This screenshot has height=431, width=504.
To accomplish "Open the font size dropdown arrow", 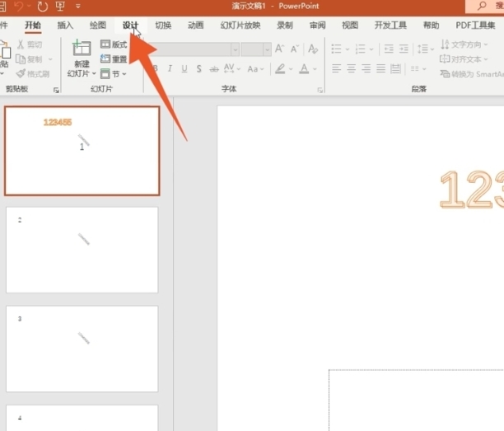I will (x=267, y=49).
